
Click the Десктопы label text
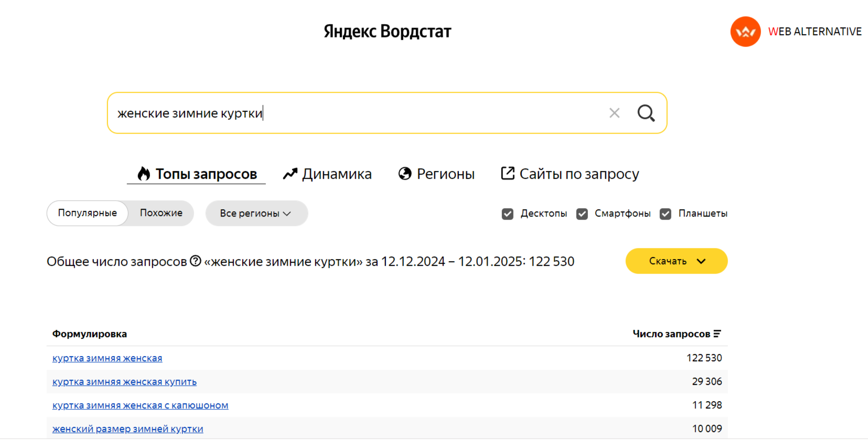[x=543, y=213]
